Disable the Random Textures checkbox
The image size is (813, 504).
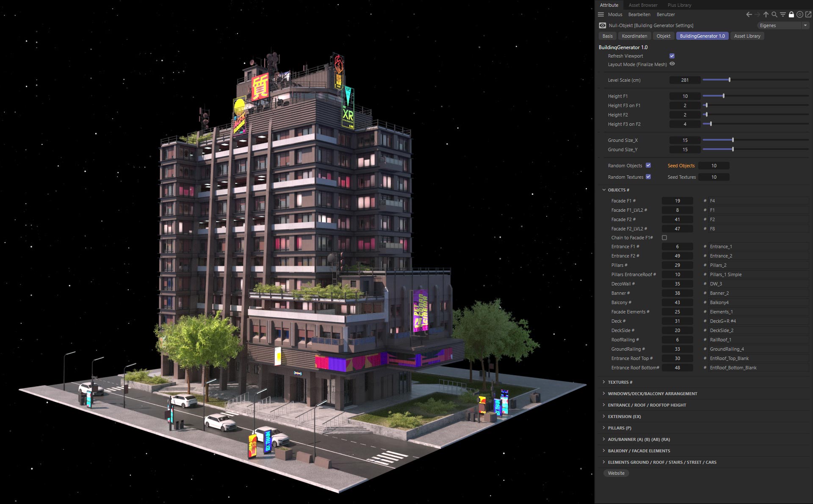click(648, 177)
